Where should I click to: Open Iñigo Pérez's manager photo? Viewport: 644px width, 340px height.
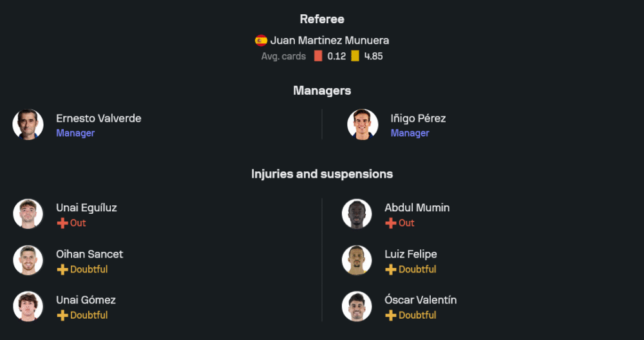pos(363,124)
